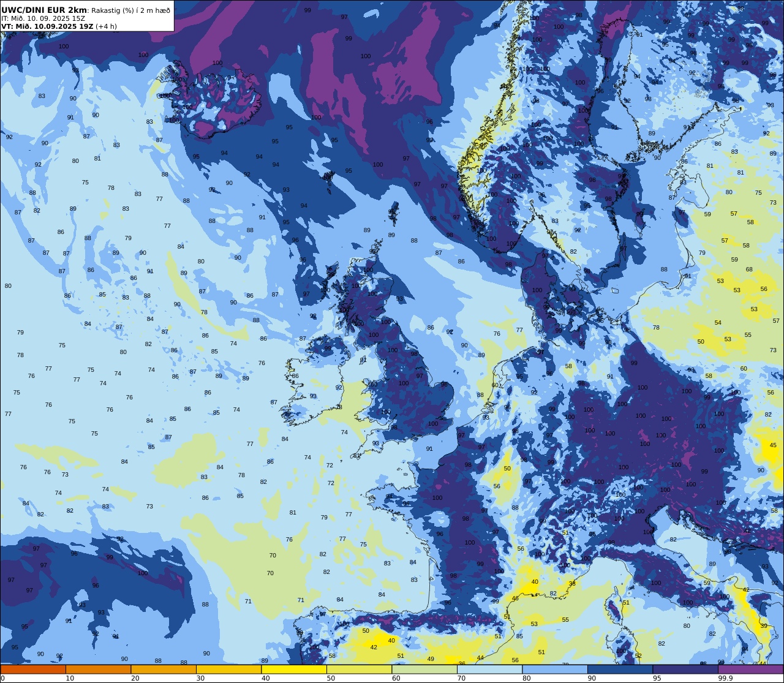Click the humidity value 49 on the map
The height and width of the screenshot is (683, 784).
[431, 659]
